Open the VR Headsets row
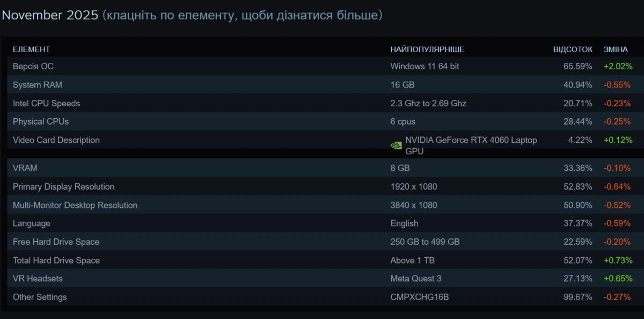The height and width of the screenshot is (319, 644). point(38,279)
